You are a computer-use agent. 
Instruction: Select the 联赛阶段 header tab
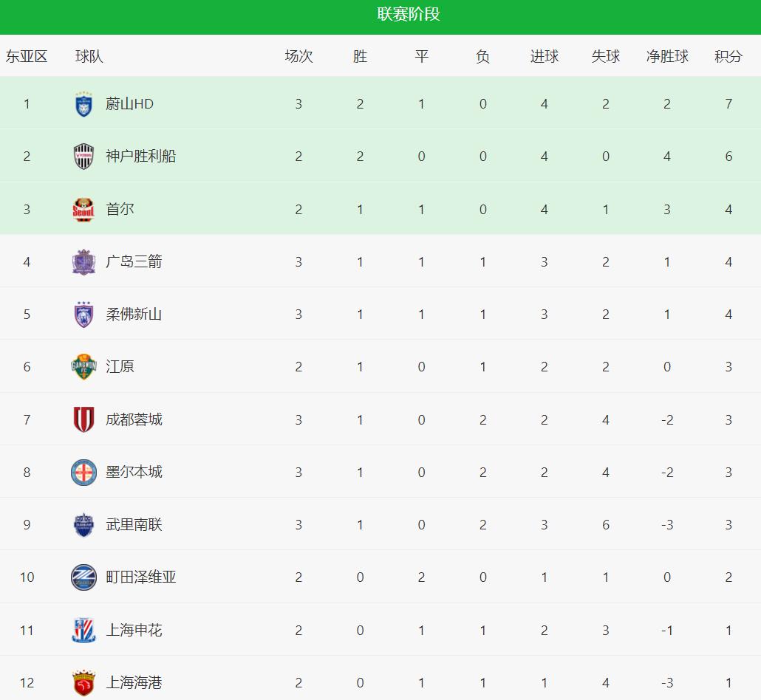409,15
